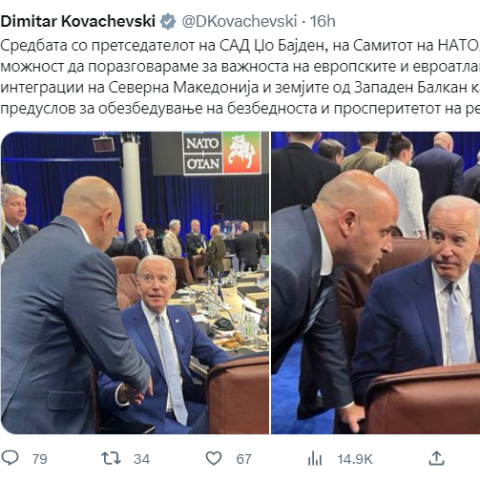The width and height of the screenshot is (480, 480).
Task: Retweet this post using the arrows icon
Action: (x=111, y=458)
